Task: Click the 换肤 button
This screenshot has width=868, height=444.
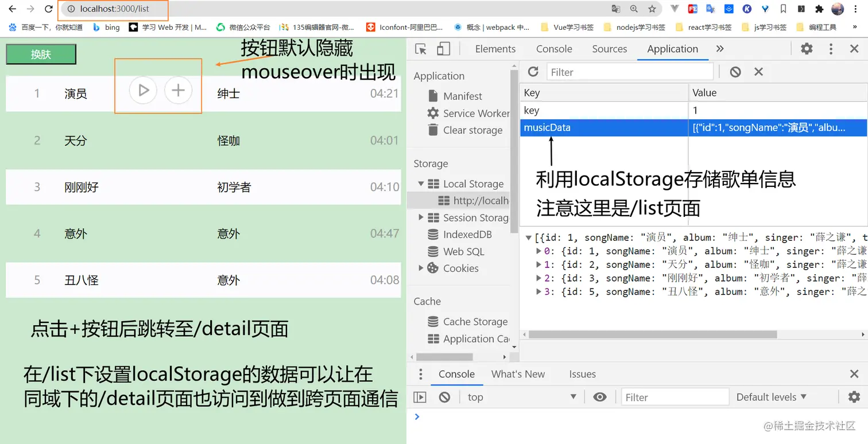Action: [x=41, y=54]
